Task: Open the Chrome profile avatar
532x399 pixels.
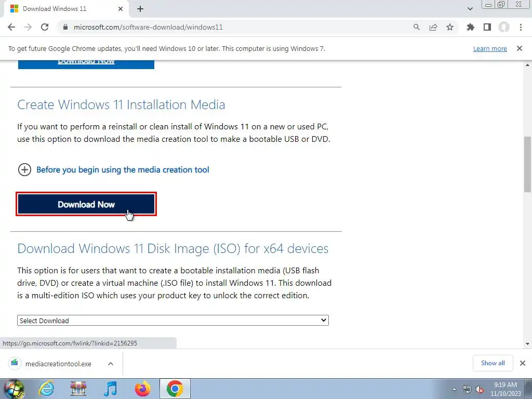Action: [x=504, y=27]
